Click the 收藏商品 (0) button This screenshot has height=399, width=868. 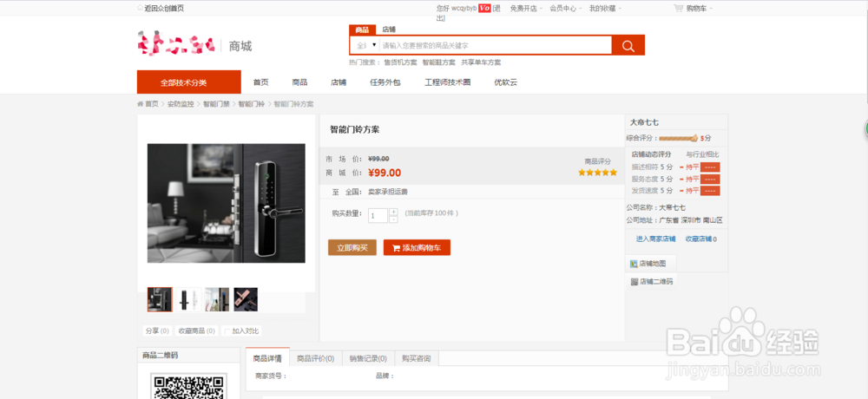(x=196, y=331)
